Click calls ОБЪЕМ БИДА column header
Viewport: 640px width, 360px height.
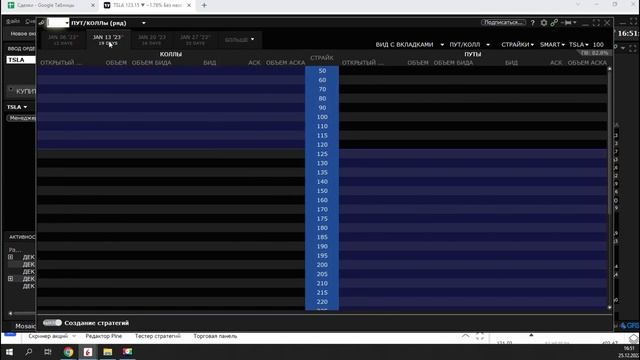(151, 63)
